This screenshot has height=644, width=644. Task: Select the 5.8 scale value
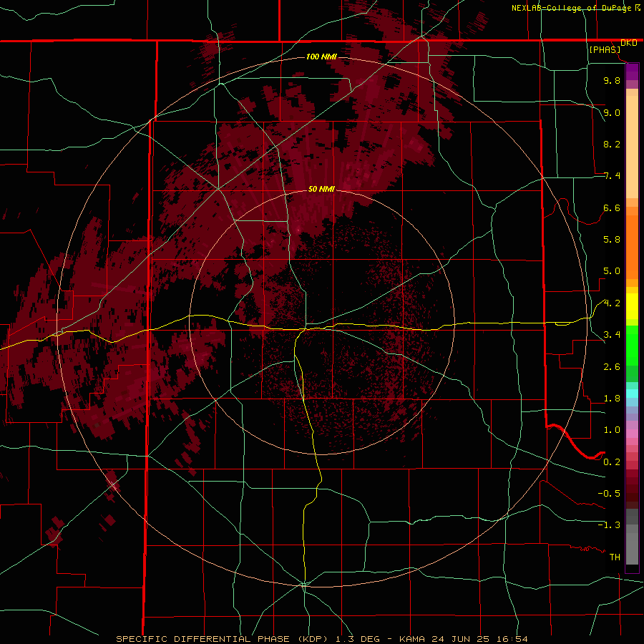tap(612, 240)
